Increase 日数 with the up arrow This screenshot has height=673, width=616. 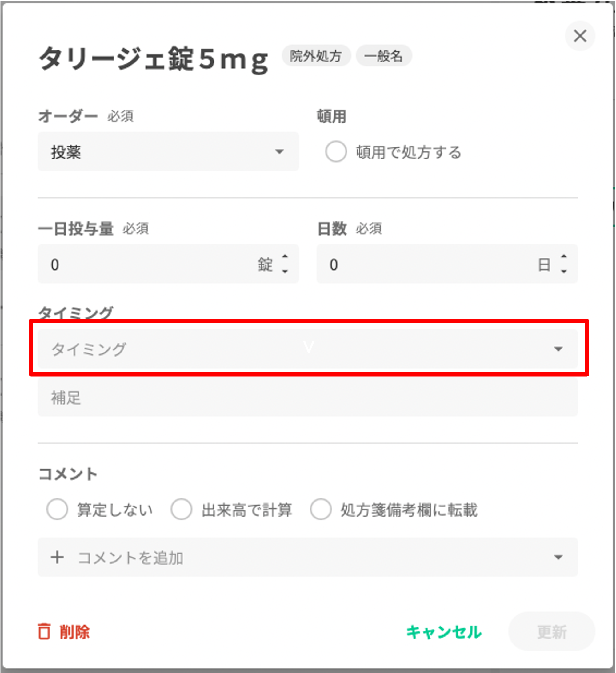click(564, 256)
